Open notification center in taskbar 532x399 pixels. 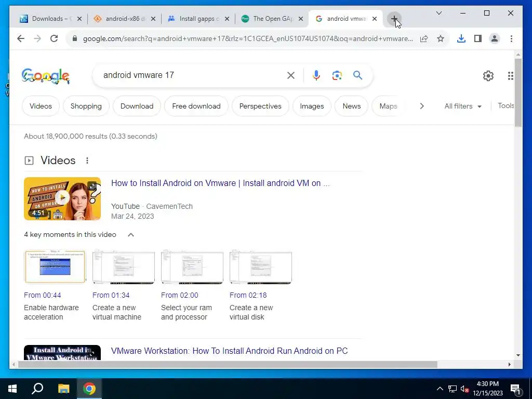pos(516,389)
